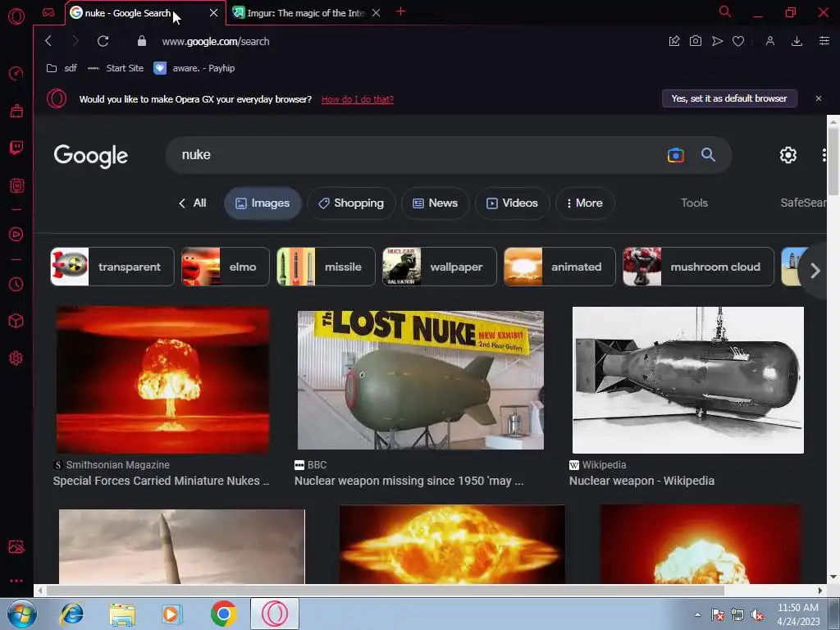The height and width of the screenshot is (630, 840).
Task: Switch to All search results
Action: 192,203
